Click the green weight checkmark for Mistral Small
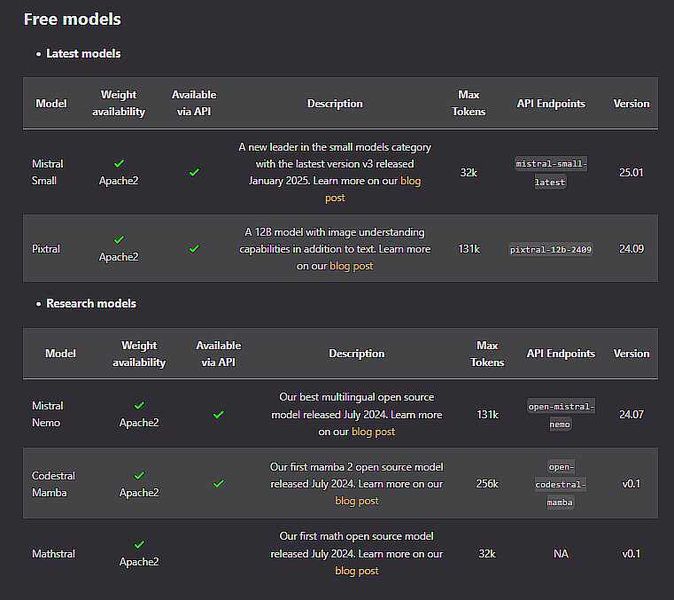Image resolution: width=674 pixels, height=600 pixels. 119,164
